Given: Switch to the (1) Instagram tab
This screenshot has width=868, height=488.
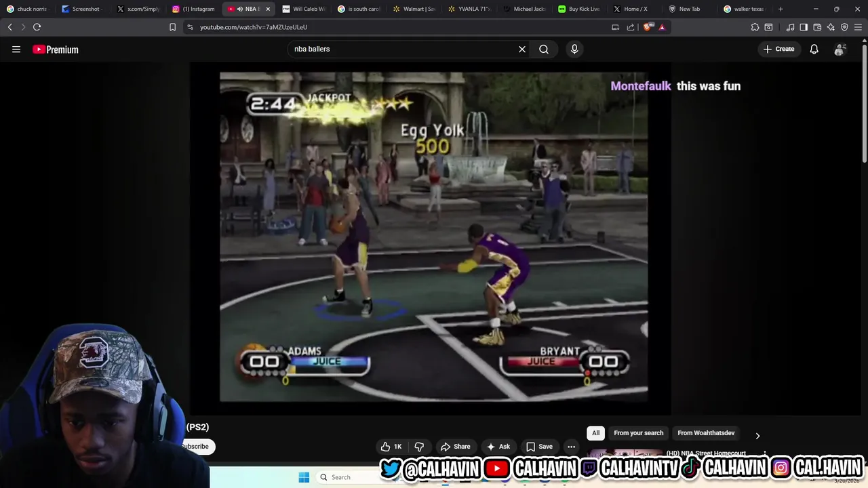Looking at the screenshot, I should pos(194,9).
